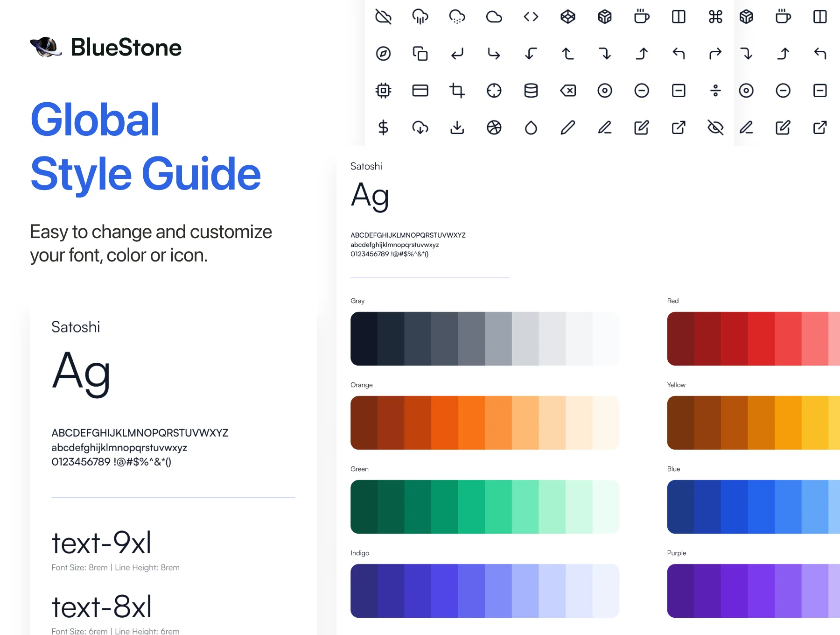Screen dimensions: 840x635
Task: Click the 'Indigo' palette label
Action: (x=360, y=553)
